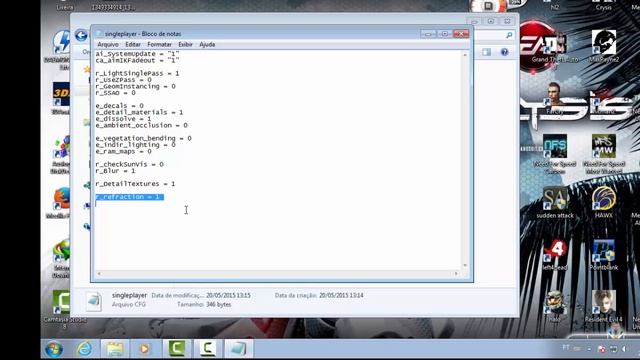640x360 pixels.
Task: Click the line 'r_LightSinglePass = 1'
Action: point(137,73)
